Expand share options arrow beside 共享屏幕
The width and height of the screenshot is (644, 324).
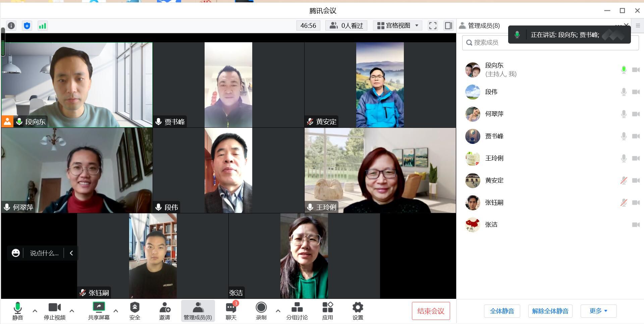116,311
